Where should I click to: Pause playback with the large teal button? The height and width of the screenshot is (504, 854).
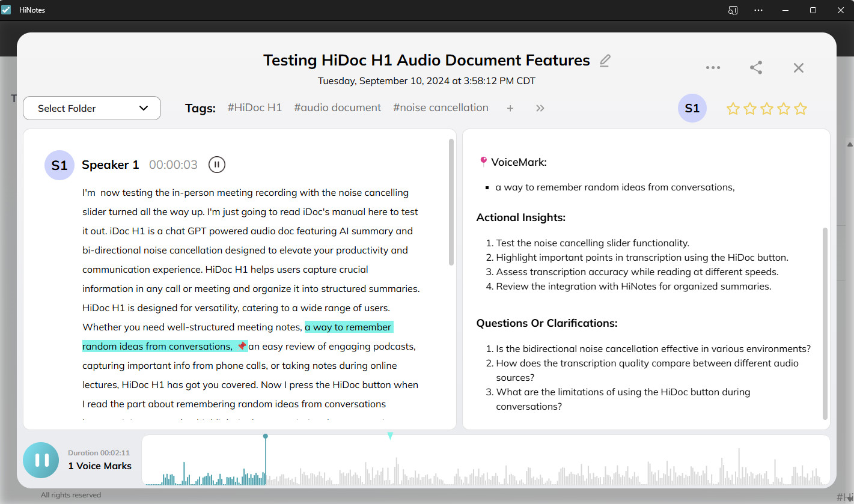[x=41, y=460]
